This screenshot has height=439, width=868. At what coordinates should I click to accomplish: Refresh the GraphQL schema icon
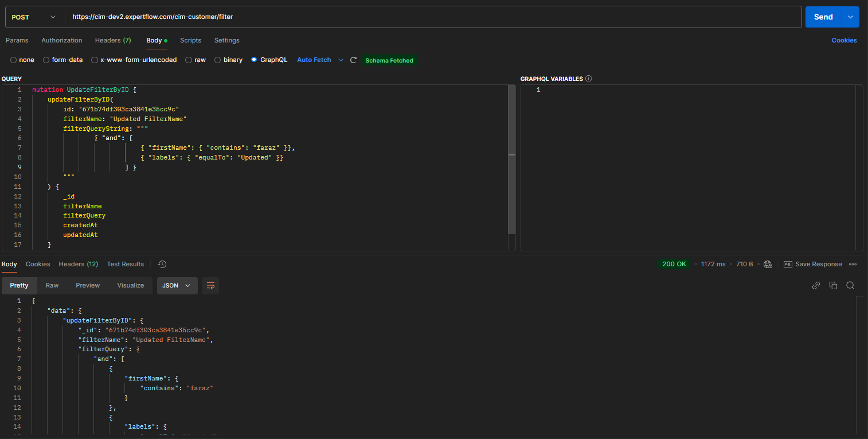point(354,60)
